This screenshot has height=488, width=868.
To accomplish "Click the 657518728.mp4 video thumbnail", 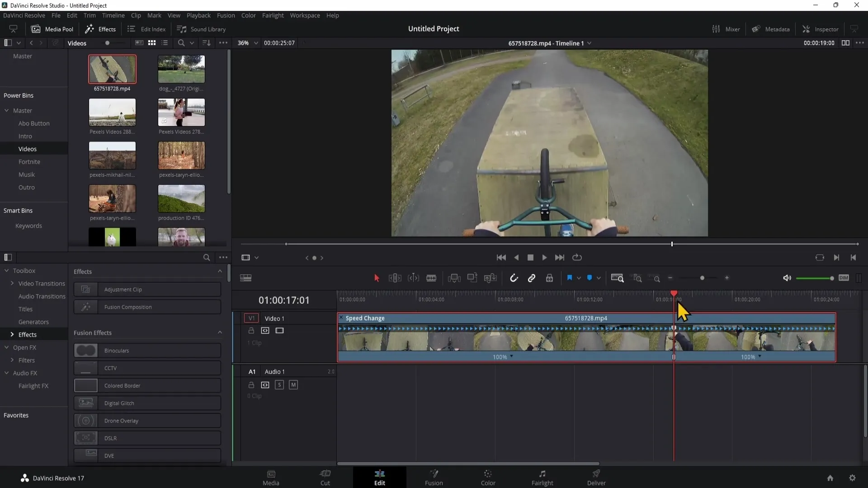I will click(x=112, y=68).
